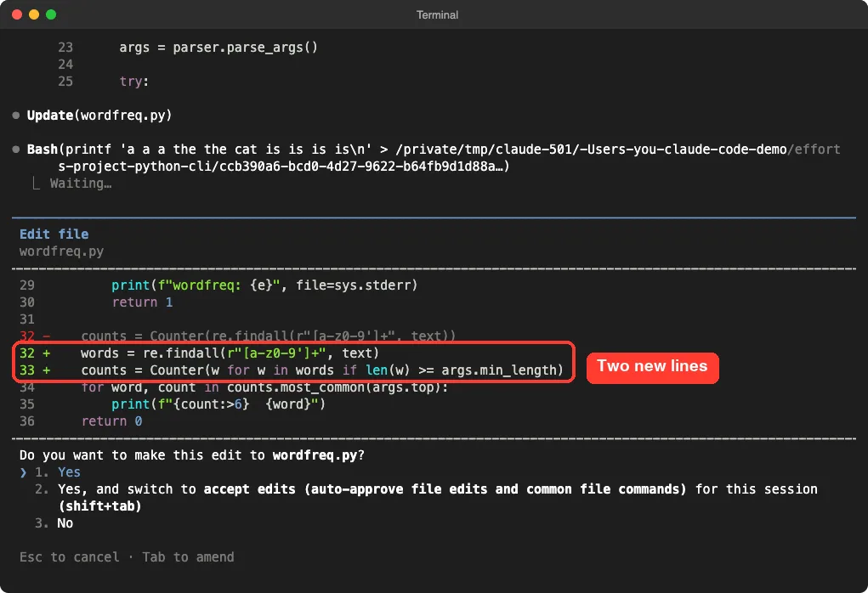Click the 'Waiting…' status text
Image resolution: width=868 pixels, height=593 pixels.
point(81,184)
